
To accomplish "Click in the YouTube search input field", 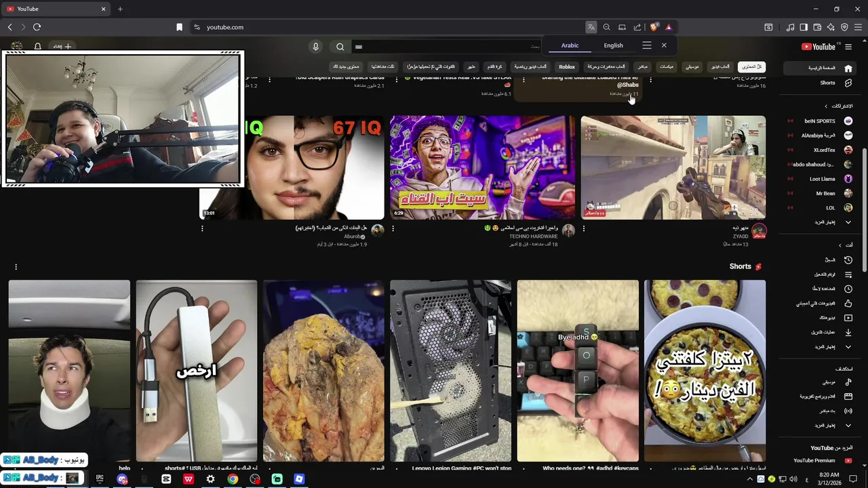I will click(x=448, y=47).
